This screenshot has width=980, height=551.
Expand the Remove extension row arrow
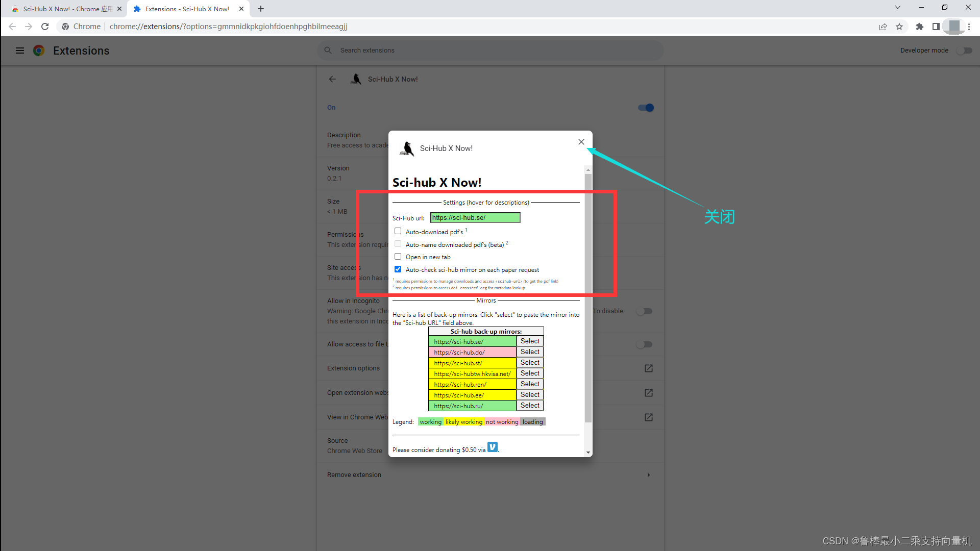(x=649, y=475)
